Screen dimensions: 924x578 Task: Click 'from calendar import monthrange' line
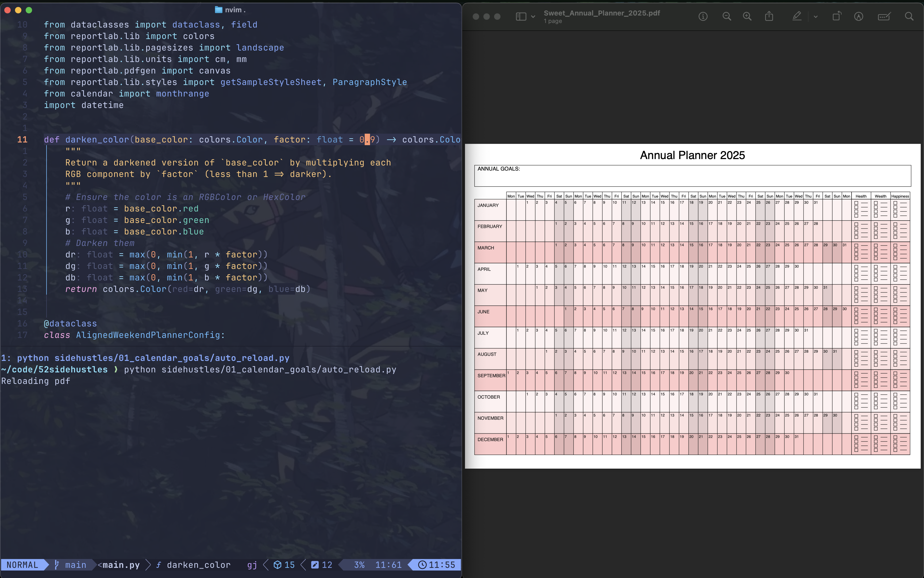126,94
